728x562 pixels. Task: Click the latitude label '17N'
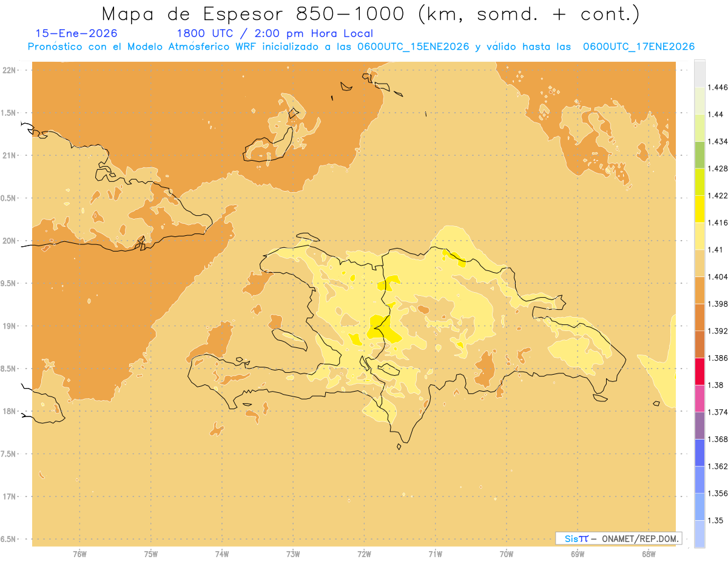point(9,497)
